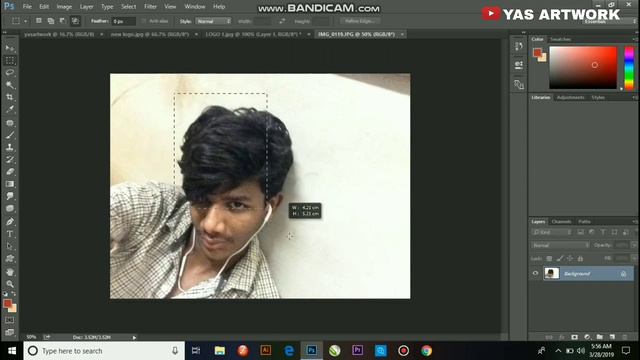
Task: Select the Gradient tool
Action: (x=10, y=184)
